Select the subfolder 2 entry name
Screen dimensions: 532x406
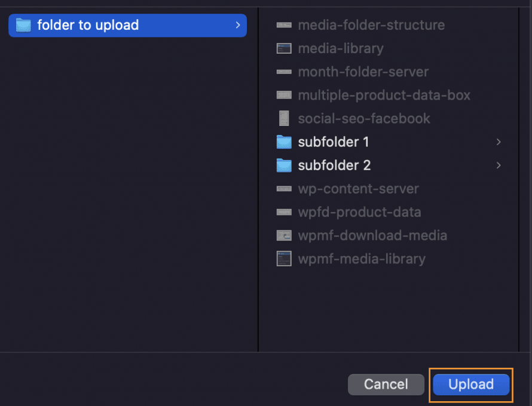[x=334, y=165]
